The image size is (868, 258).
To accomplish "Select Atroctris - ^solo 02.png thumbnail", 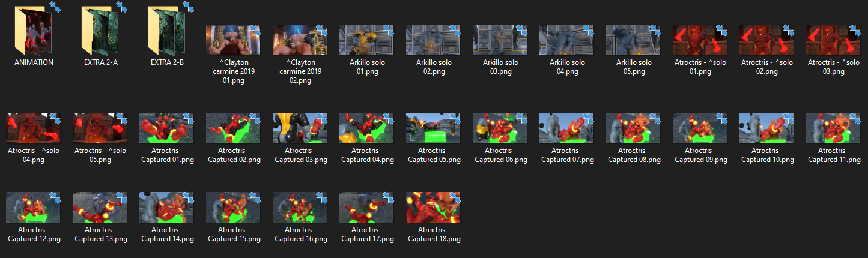I will click(x=766, y=40).
